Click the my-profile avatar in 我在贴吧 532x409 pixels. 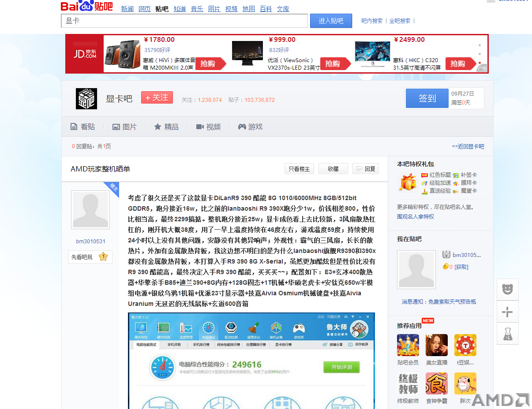416,269
